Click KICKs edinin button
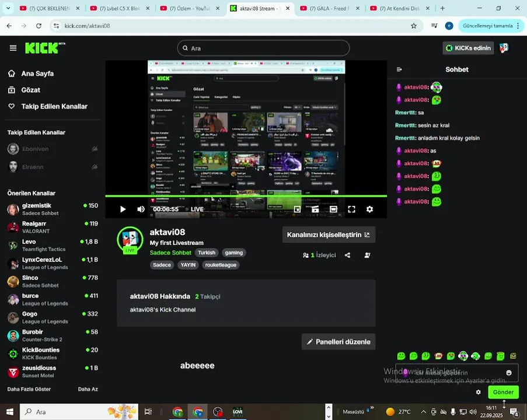 point(468,48)
